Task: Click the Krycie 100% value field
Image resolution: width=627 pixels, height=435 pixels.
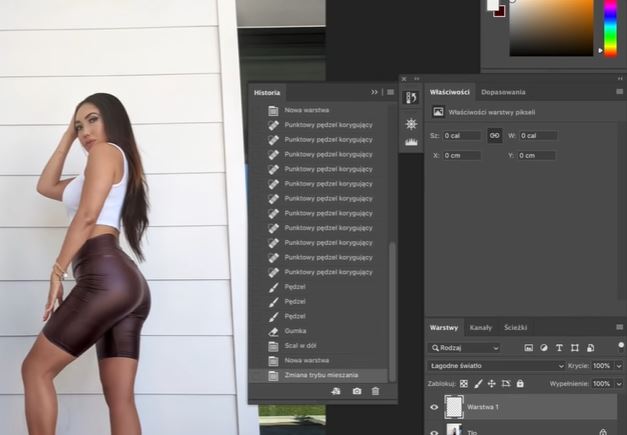Action: tap(602, 366)
